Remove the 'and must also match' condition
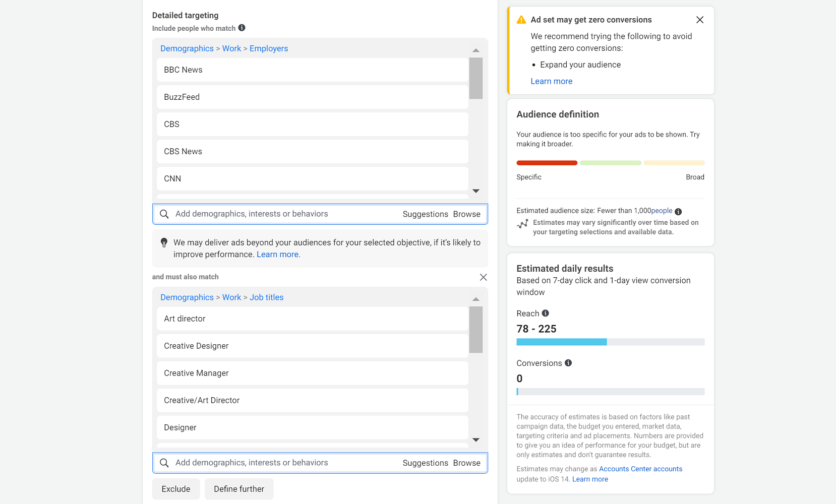Screen dimensions: 836x504 pyautogui.click(x=483, y=277)
